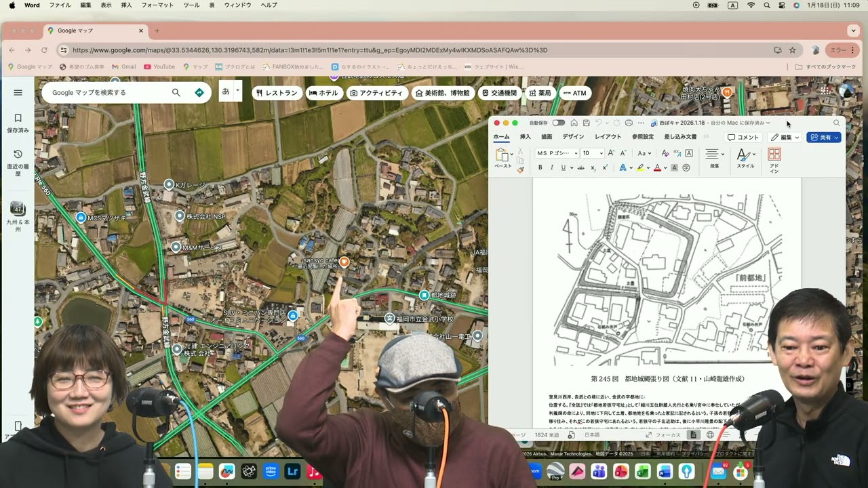Switch to the 描画 ribbon tab

click(x=547, y=137)
